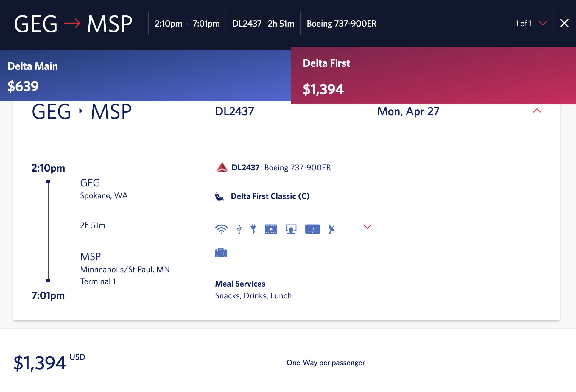Click the personal seatback entertainment icon
This screenshot has width=576, height=392.
(291, 229)
